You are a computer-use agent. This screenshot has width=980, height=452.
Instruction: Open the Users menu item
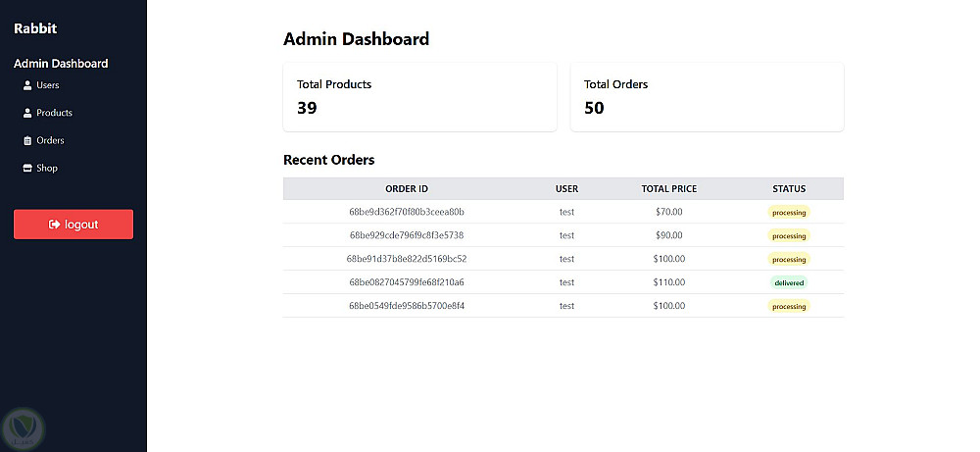48,85
